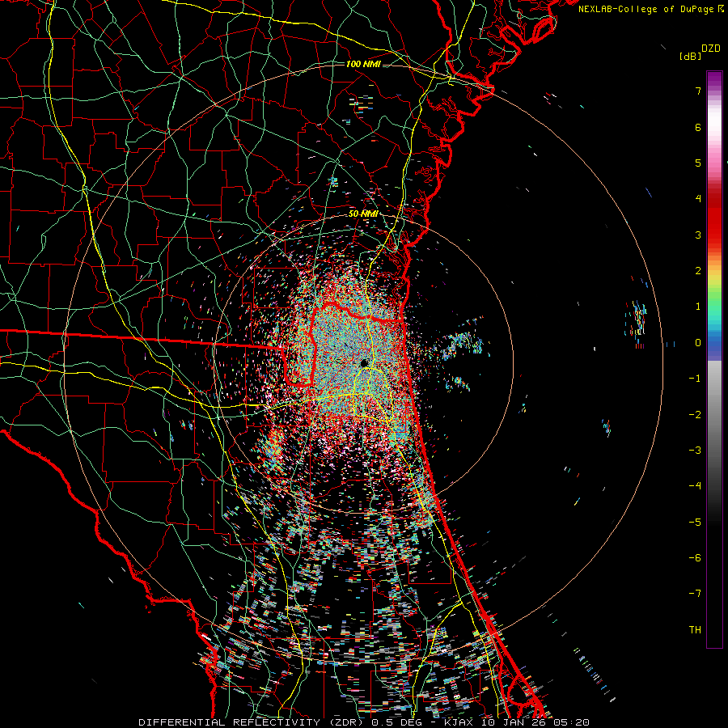Select the 1 value on color scale
This screenshot has width=728, height=728.
click(x=698, y=307)
